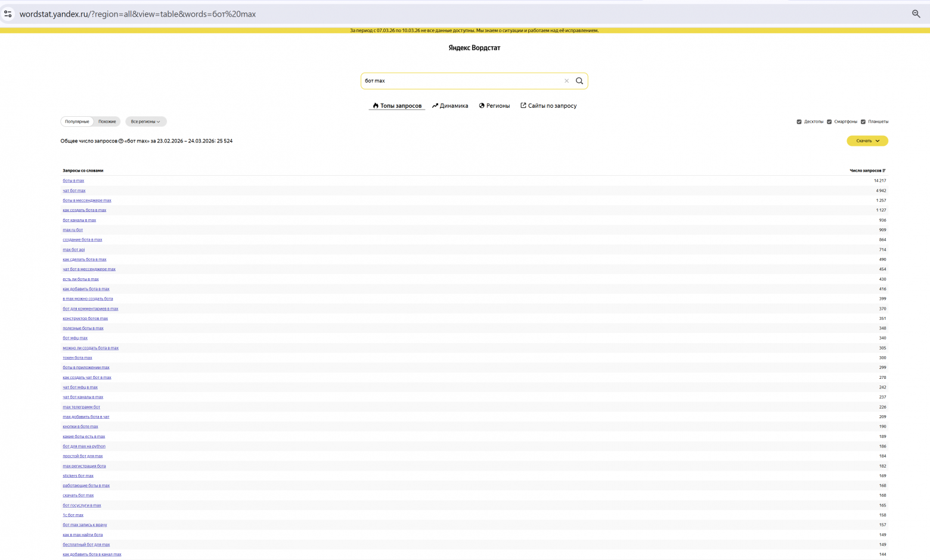Open the "можно ли создать бота в max" link
Image resolution: width=930 pixels, height=560 pixels.
click(91, 348)
